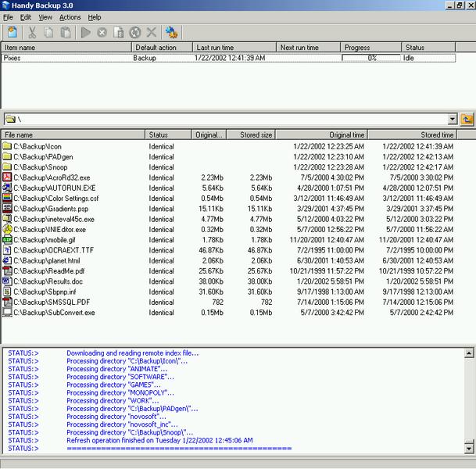Click the INIEditor.exe file icon

7,229
